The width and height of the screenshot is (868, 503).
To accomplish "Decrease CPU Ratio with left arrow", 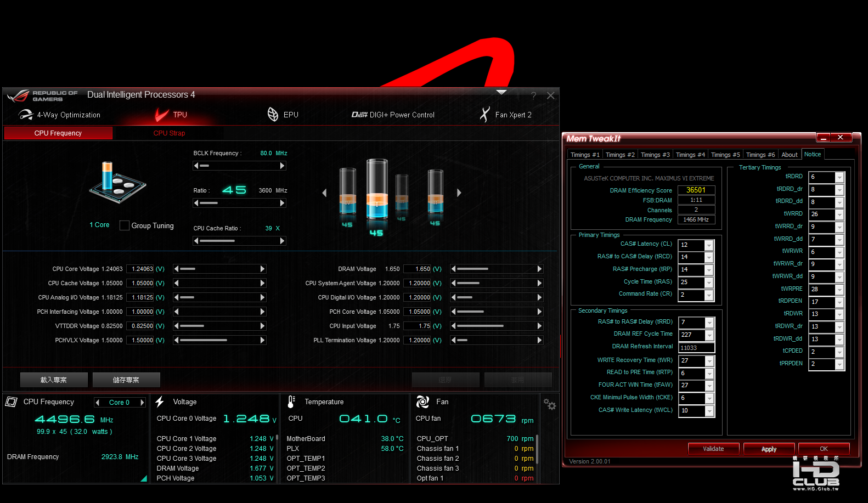I will point(196,203).
